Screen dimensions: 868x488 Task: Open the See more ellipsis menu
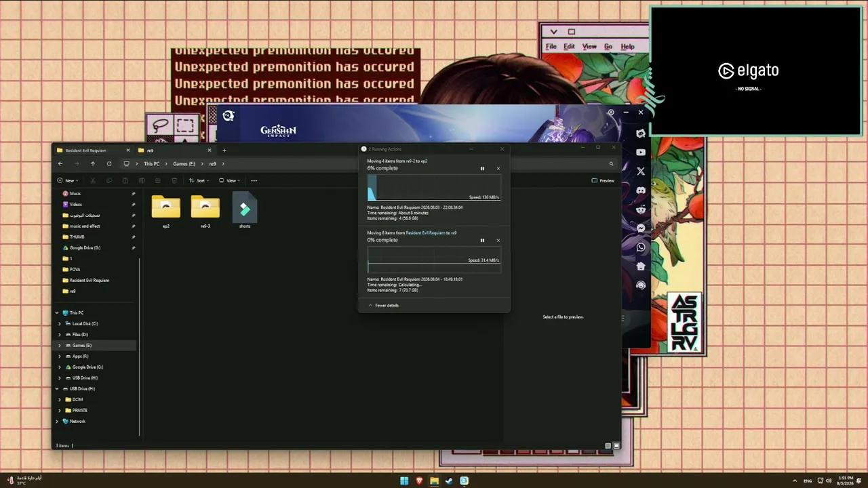(x=254, y=180)
